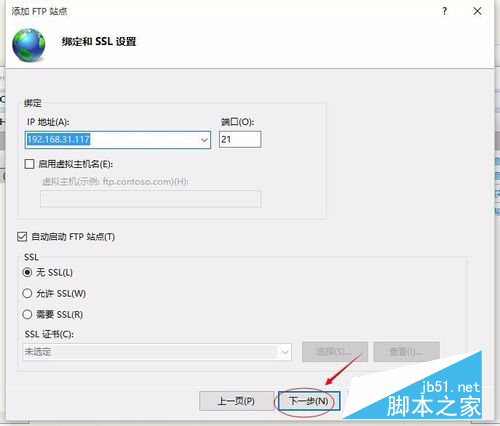Click the heading 绑定和 SSL 设置
The height and width of the screenshot is (426, 500).
click(x=99, y=42)
